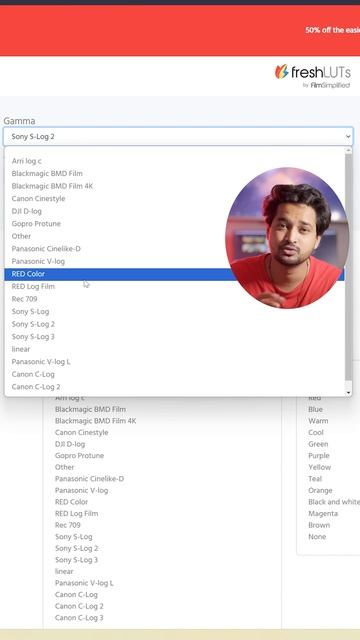This screenshot has width=360, height=640.
Task: Click Panasonic Cinelike-D in the lower page list
Action: click(x=89, y=479)
